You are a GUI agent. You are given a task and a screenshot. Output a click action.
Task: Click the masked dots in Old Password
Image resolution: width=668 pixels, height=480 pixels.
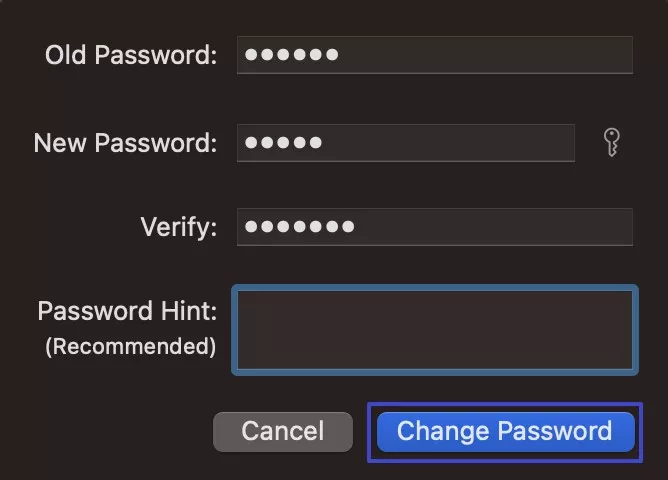click(x=291, y=55)
